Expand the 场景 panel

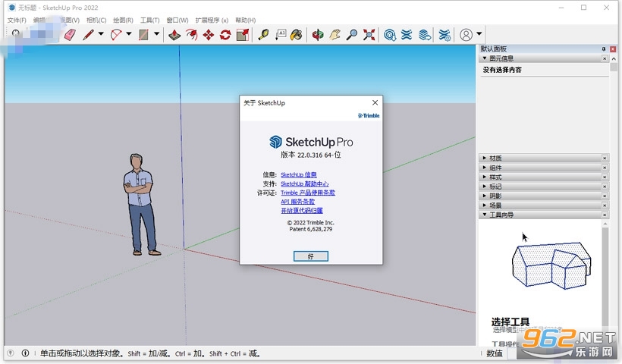pos(485,206)
